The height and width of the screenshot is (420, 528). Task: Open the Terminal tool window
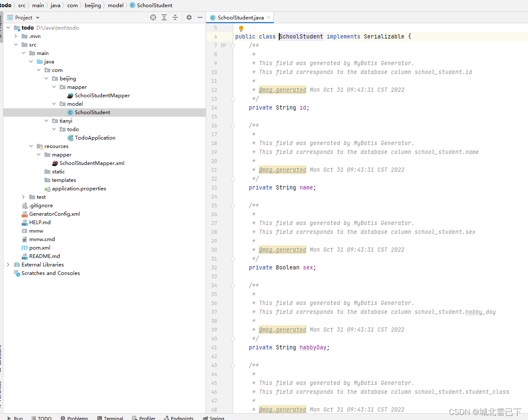click(x=110, y=418)
